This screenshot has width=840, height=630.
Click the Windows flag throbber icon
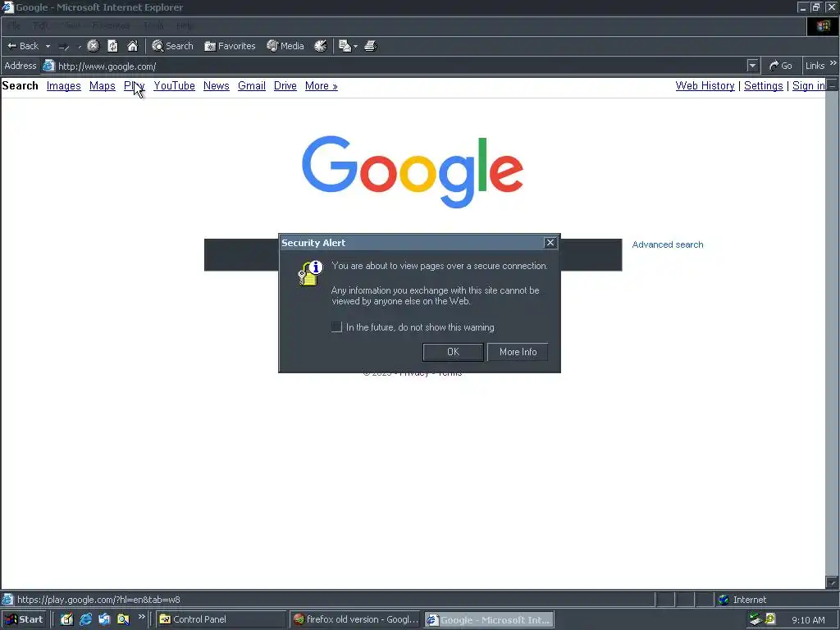coord(823,26)
